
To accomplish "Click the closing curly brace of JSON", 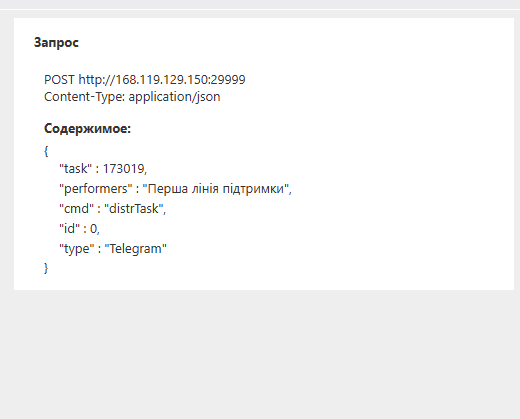I will tap(46, 268).
